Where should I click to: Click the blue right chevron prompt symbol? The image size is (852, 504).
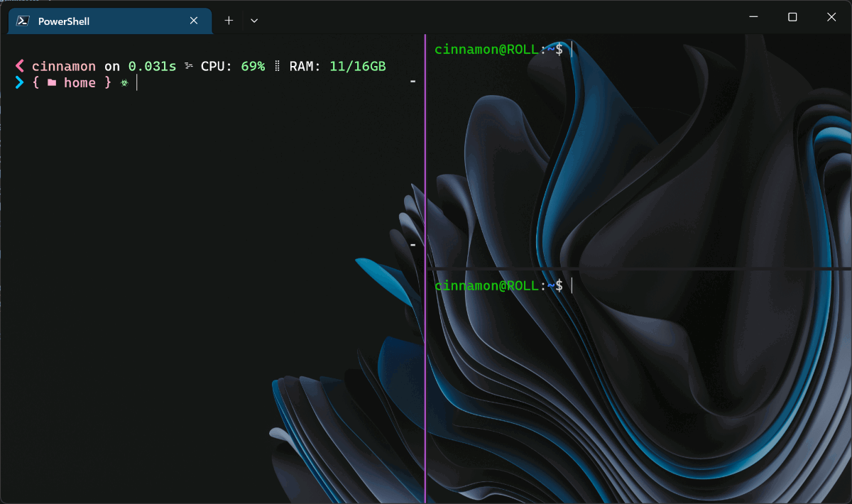(20, 82)
